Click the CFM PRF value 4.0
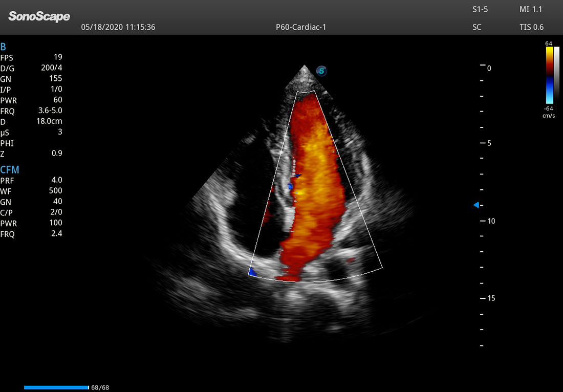Viewport: 563px width, 392px height. [x=57, y=180]
